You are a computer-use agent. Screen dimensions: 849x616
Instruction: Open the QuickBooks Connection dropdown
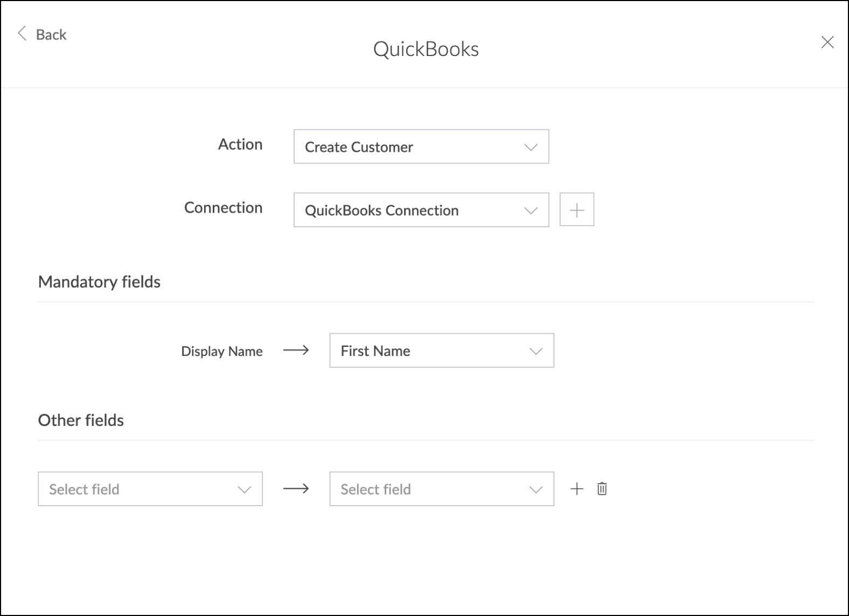421,210
